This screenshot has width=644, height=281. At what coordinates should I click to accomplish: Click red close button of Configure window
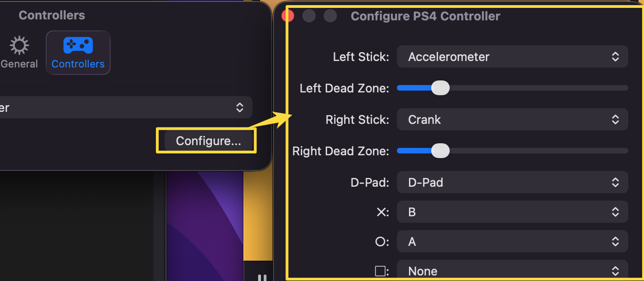(x=288, y=16)
